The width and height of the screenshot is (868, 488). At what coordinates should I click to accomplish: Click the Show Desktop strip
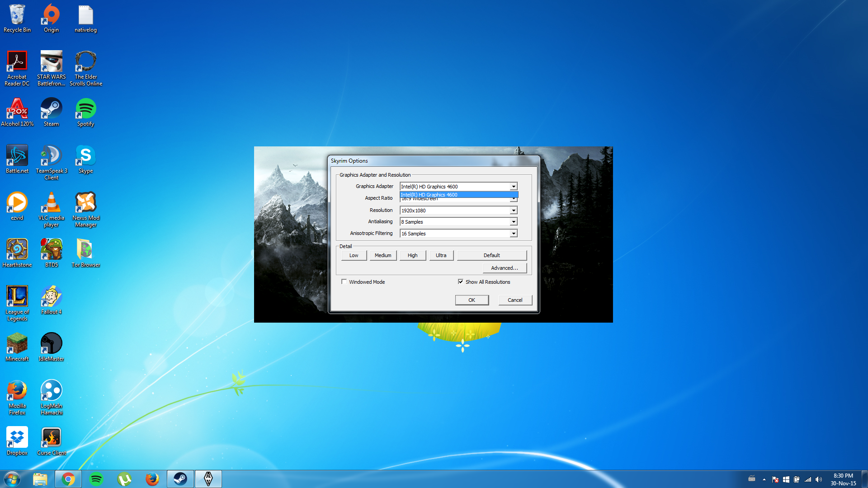pos(864,479)
